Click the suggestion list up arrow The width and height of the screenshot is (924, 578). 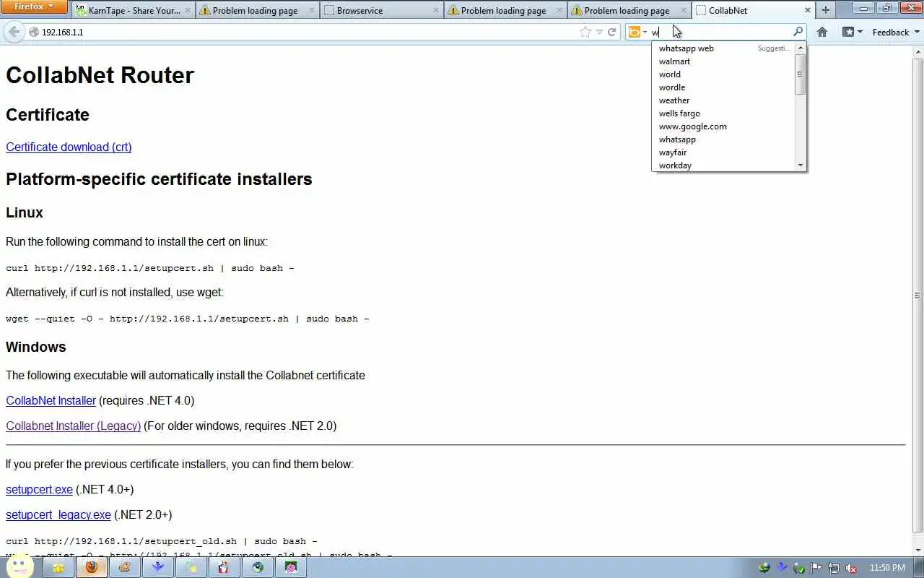(801, 48)
